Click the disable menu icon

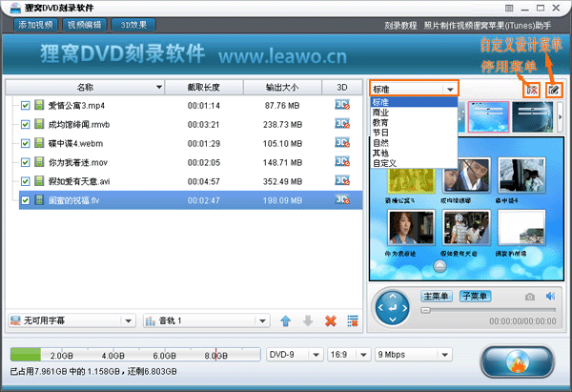(x=532, y=90)
